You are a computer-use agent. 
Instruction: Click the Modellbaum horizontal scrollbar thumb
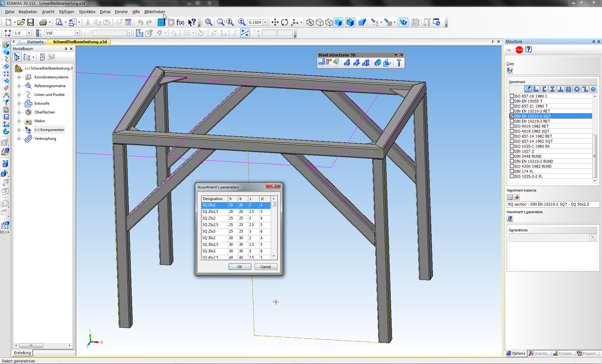point(31,346)
